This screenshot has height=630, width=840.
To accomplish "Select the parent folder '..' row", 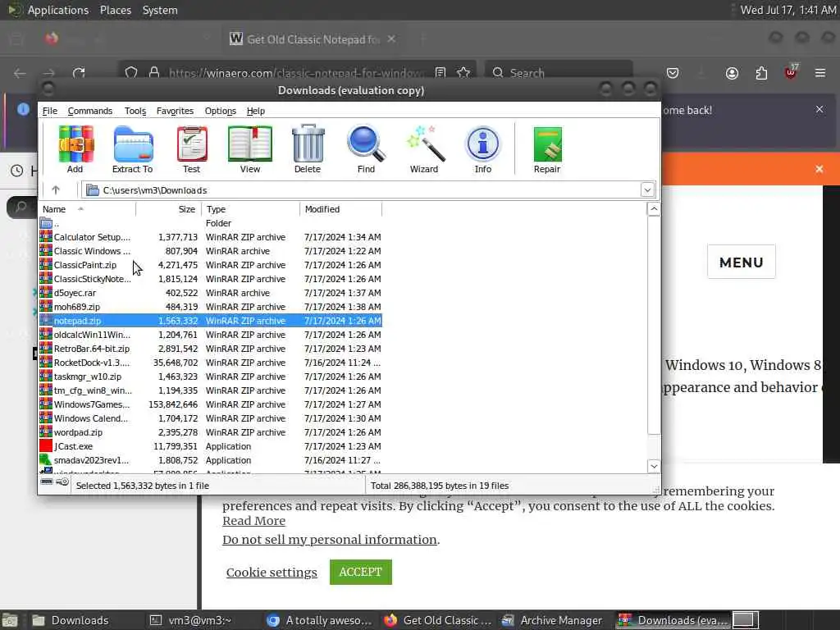I will point(210,223).
